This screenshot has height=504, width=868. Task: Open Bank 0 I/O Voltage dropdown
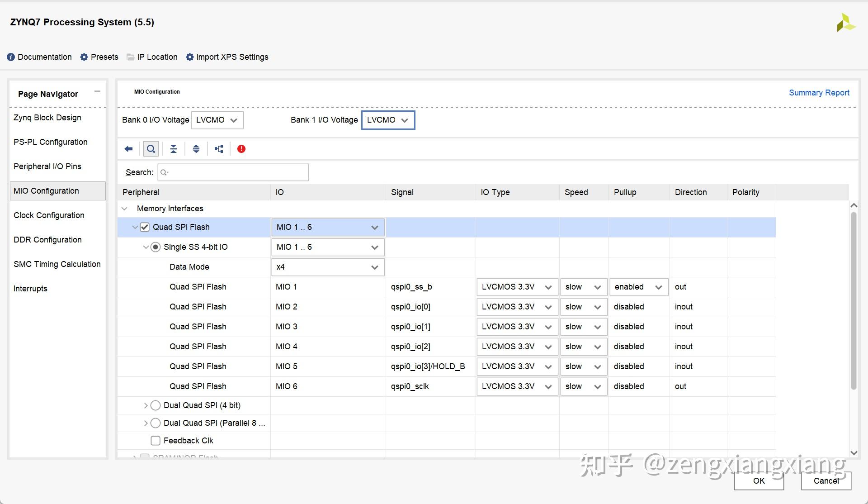(x=217, y=120)
